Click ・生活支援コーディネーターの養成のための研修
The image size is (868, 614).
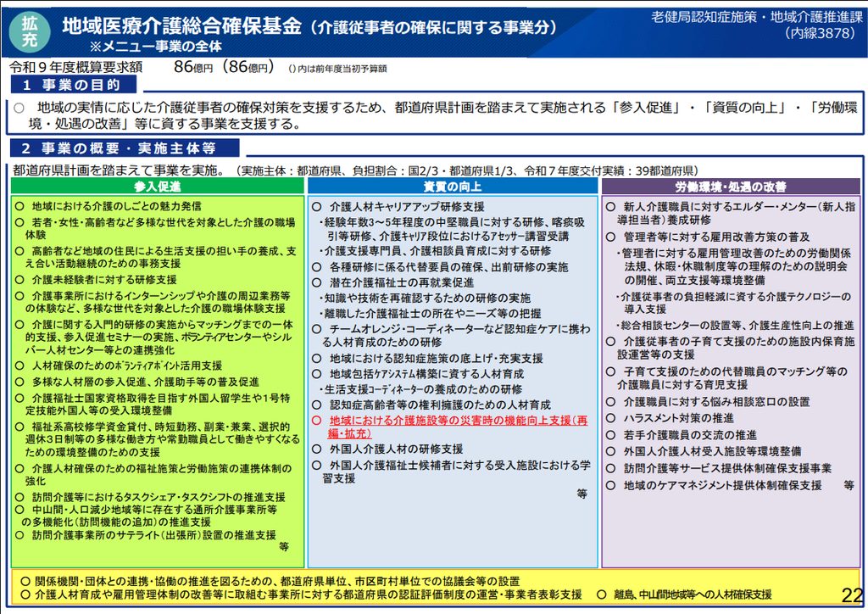[x=420, y=390]
